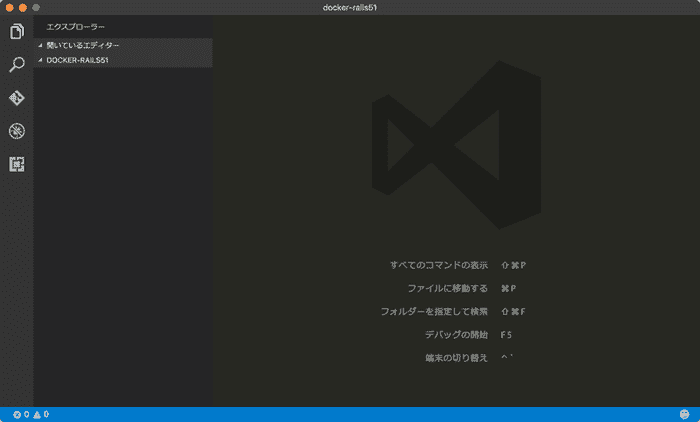Open the Search view in activity bar
The height and width of the screenshot is (422, 700).
click(x=17, y=64)
